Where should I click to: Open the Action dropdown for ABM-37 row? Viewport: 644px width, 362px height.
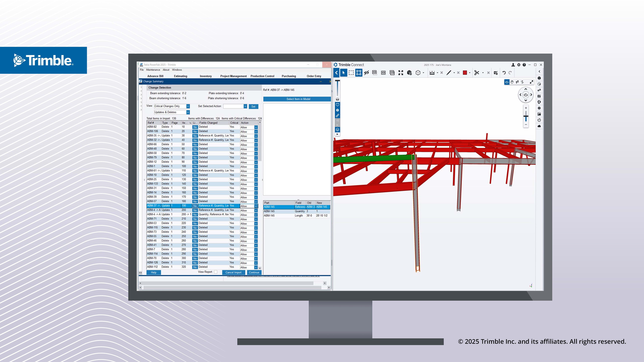256,206
